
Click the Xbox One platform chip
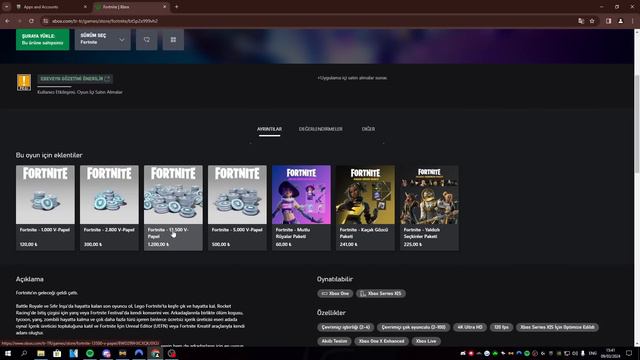pos(335,293)
